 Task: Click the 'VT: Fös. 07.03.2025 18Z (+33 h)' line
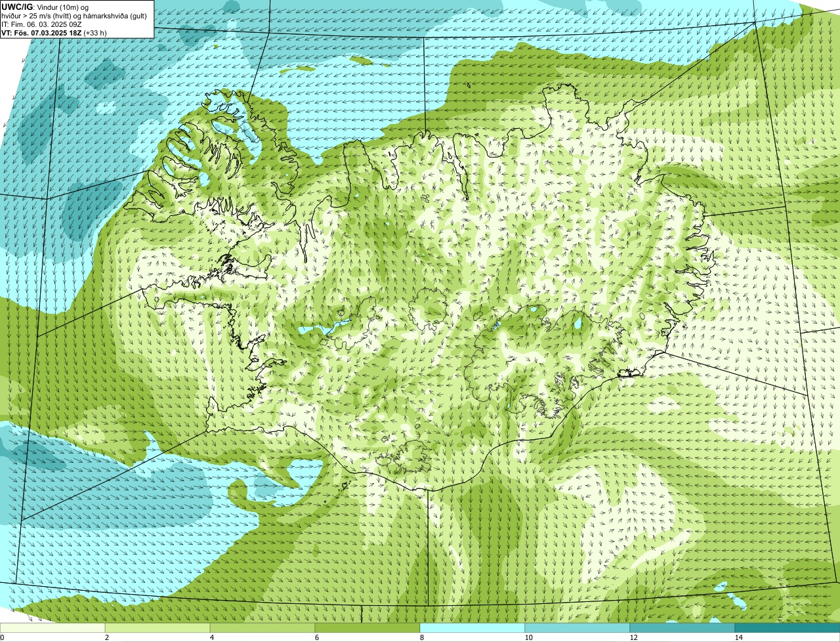(x=54, y=32)
